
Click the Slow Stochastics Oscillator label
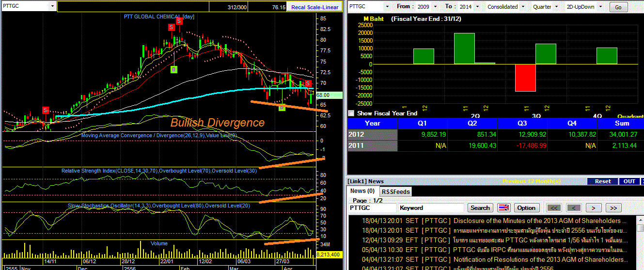[159, 206]
